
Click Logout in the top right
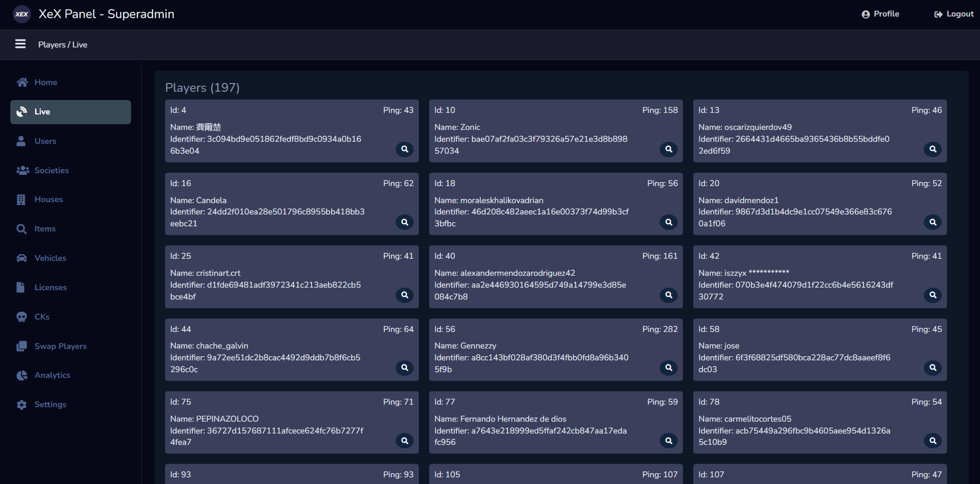(x=953, y=14)
